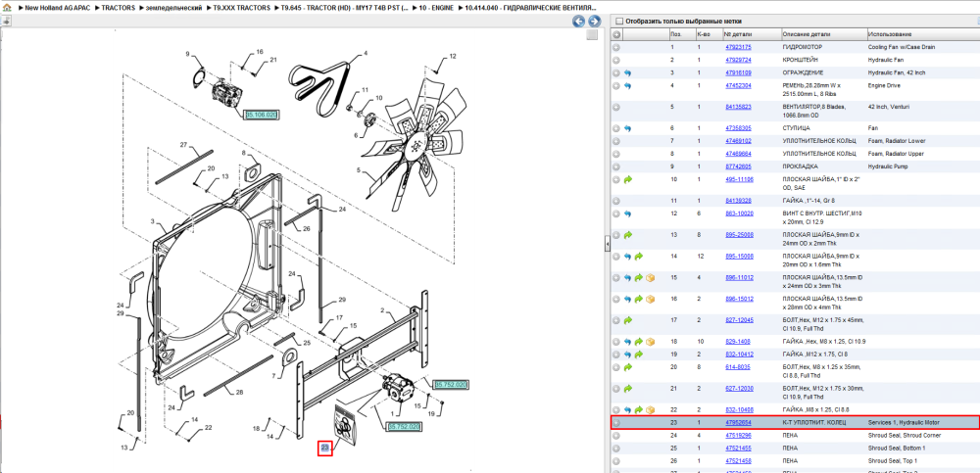Open breadcrumb '10.414.040 - ГИДРАВЛИЧЕСКИЕ ВЕНТИЛЯ...'
This screenshot has width=980, height=473.
coord(530,8)
